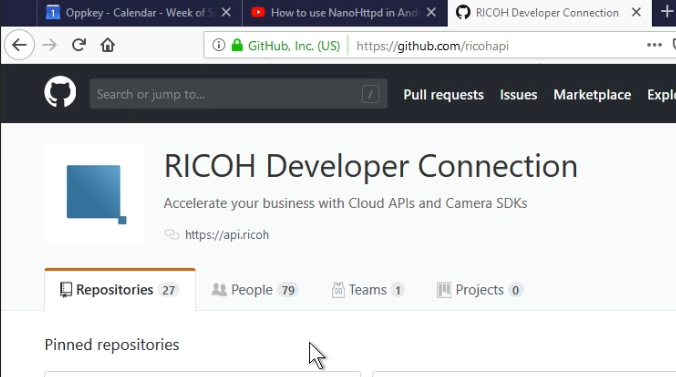Open a new browser tab with plus
676x377 pixels.
pyautogui.click(x=667, y=12)
